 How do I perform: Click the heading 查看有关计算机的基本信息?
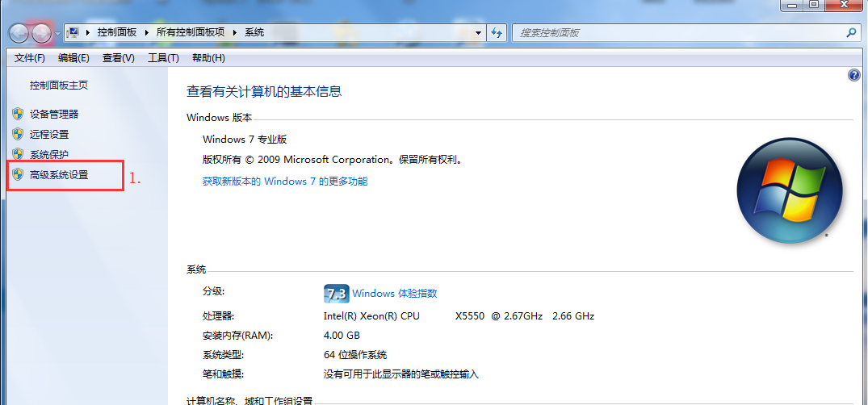(x=264, y=91)
